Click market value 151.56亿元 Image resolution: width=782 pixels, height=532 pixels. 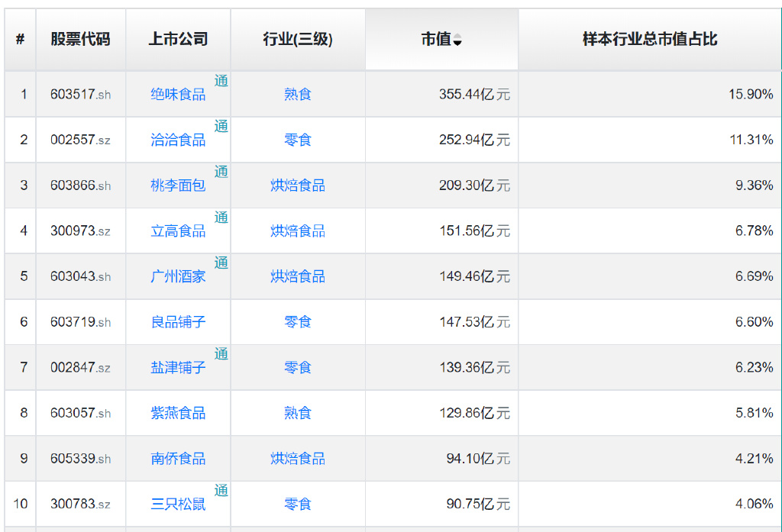point(474,231)
